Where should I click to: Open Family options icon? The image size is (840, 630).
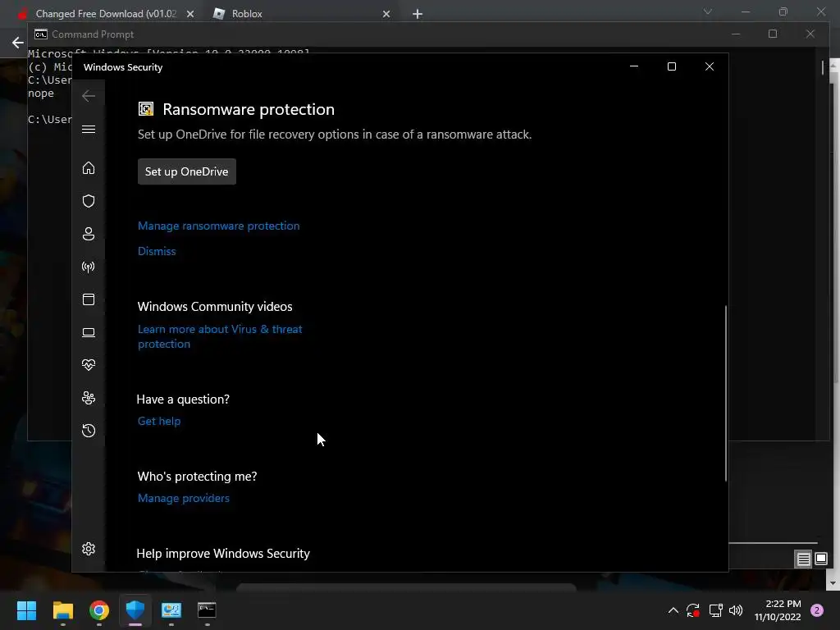click(x=89, y=398)
